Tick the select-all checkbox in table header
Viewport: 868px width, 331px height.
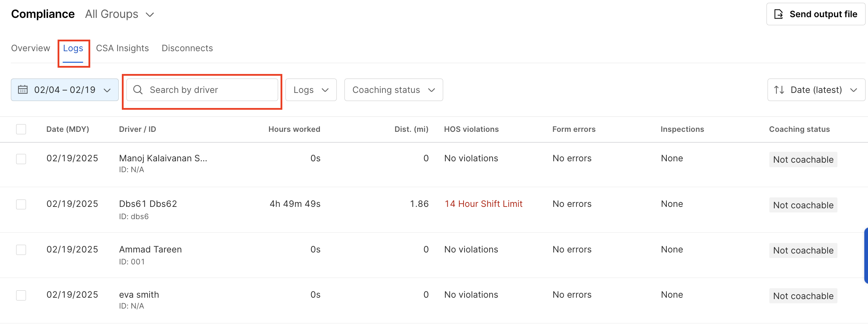pyautogui.click(x=21, y=129)
